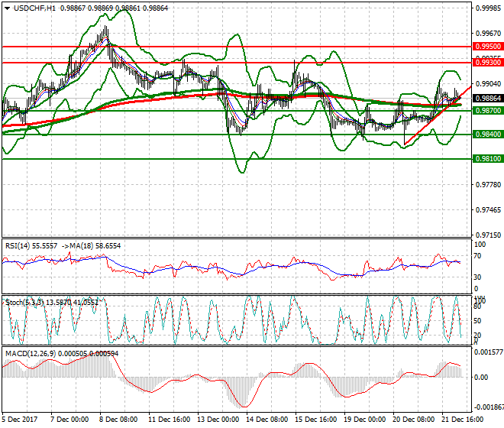Click the 11 Dec 16:00 time label
This screenshot has height=428, width=504.
point(169,420)
